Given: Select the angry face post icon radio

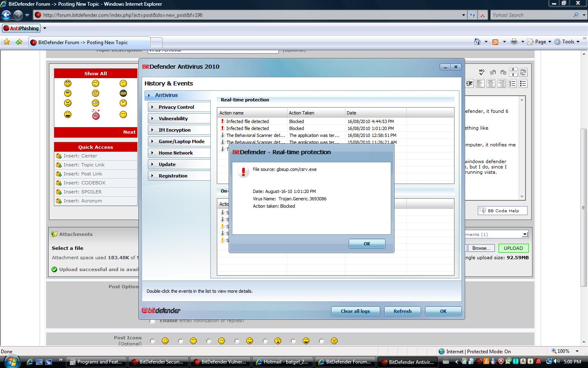Looking at the screenshot, I should click(x=321, y=341).
